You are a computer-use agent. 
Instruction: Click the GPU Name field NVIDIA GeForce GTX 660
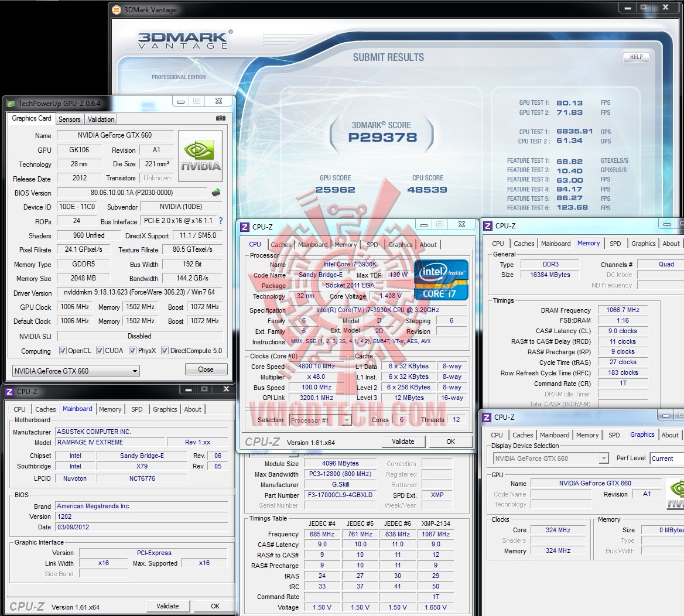point(115,135)
